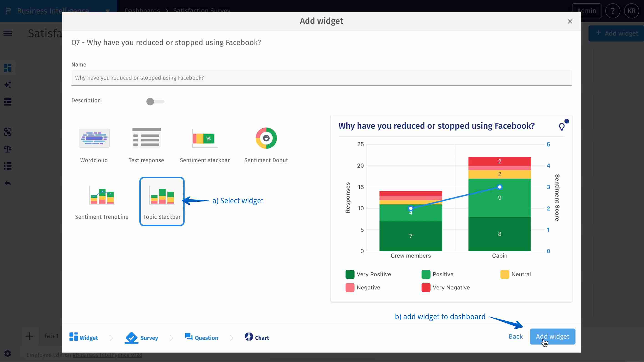
Task: Open the Business Intelligence dropdown
Action: point(107,11)
